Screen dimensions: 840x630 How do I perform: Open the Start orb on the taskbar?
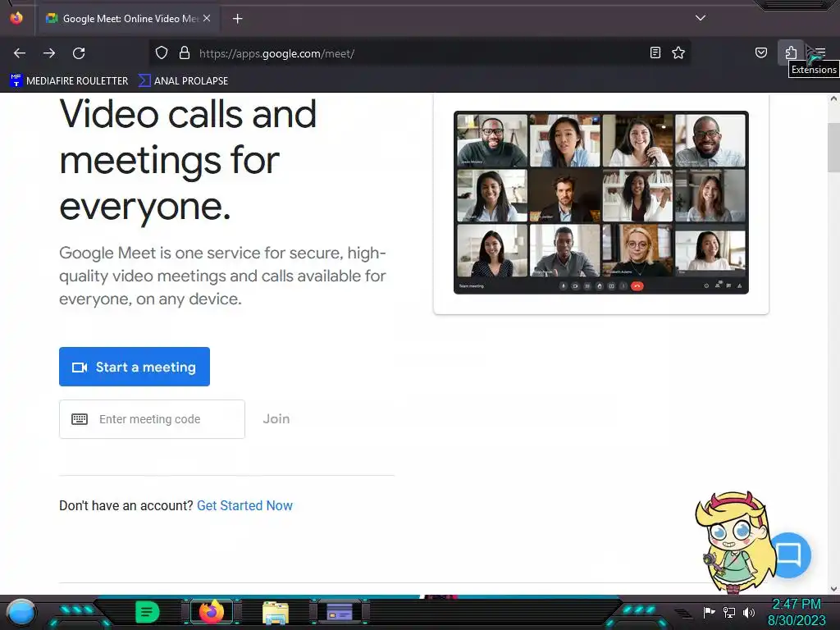pyautogui.click(x=21, y=612)
